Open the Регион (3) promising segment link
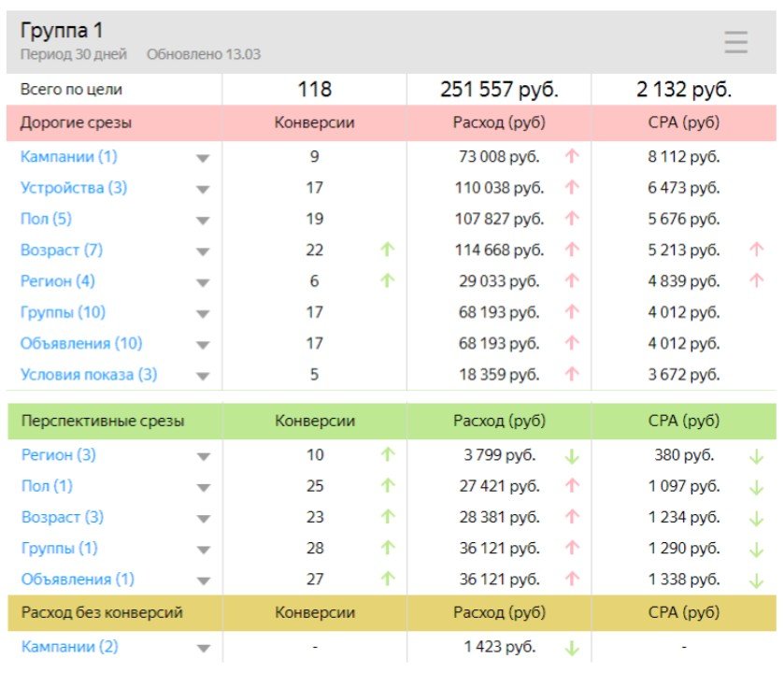This screenshot has height=673, width=784. (58, 455)
